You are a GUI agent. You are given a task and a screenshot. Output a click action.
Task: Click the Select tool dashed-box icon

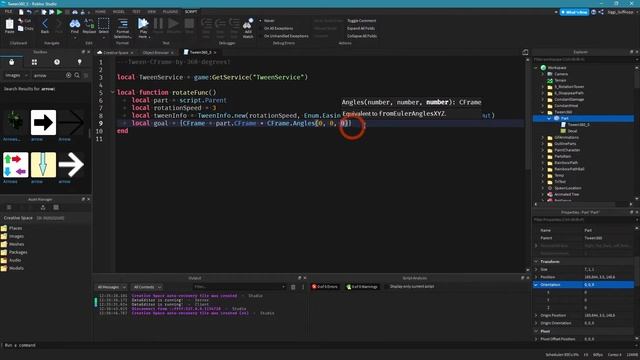coord(104,24)
